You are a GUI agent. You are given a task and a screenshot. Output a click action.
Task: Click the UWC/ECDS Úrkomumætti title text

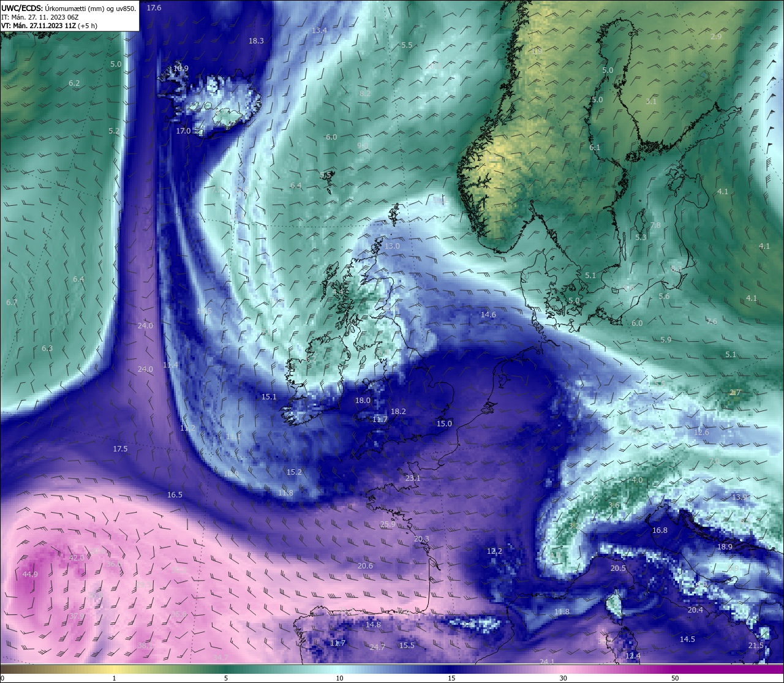(69, 8)
